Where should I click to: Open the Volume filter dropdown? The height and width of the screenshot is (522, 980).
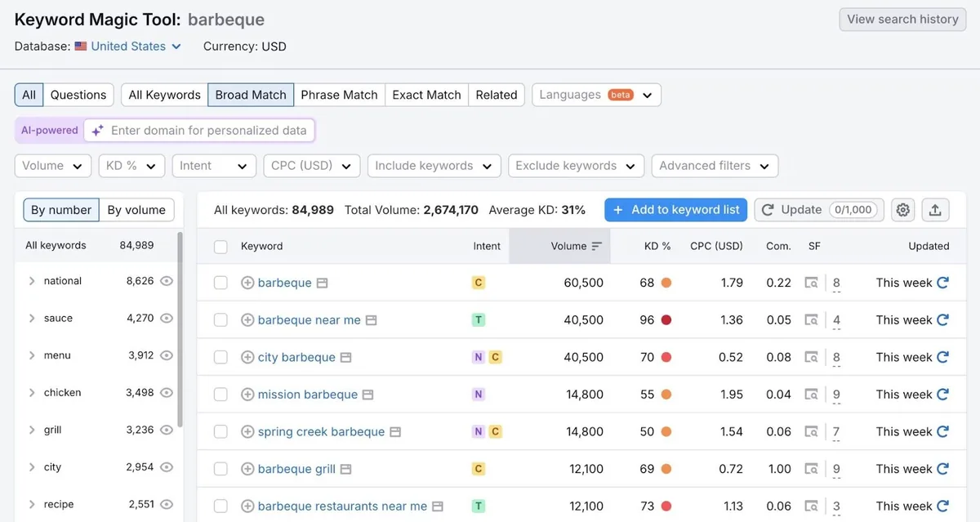(53, 166)
